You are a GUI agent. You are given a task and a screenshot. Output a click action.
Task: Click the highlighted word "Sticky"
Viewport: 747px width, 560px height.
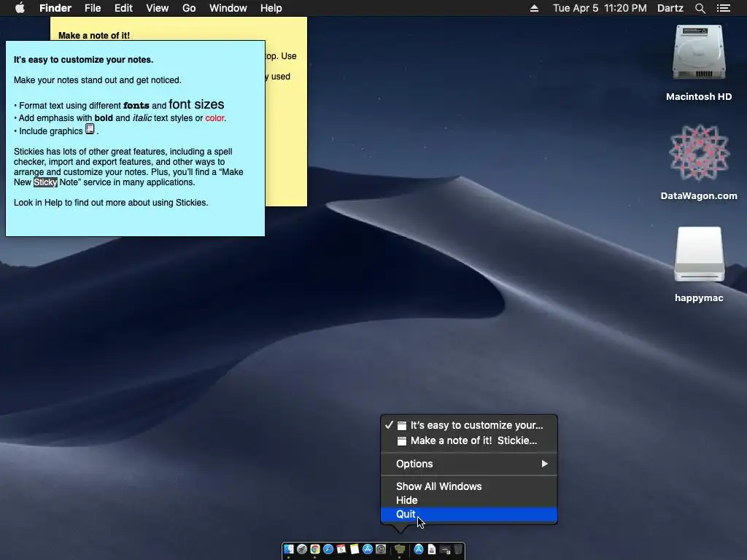click(x=45, y=182)
